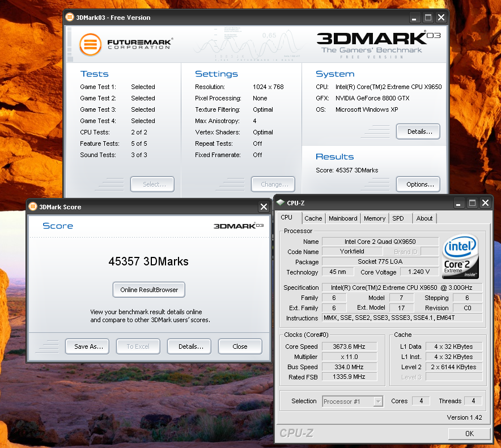Click the Select... button under Tests

tap(152, 184)
